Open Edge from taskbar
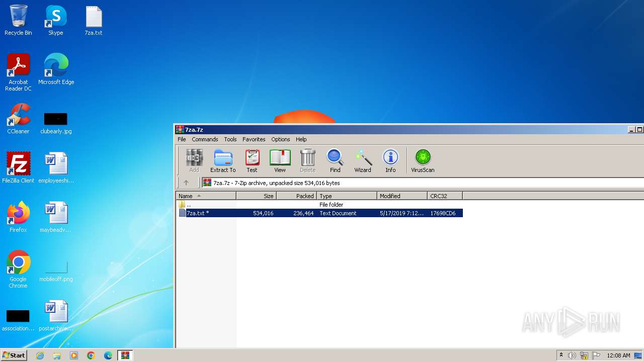The width and height of the screenshot is (644, 362). click(x=108, y=355)
